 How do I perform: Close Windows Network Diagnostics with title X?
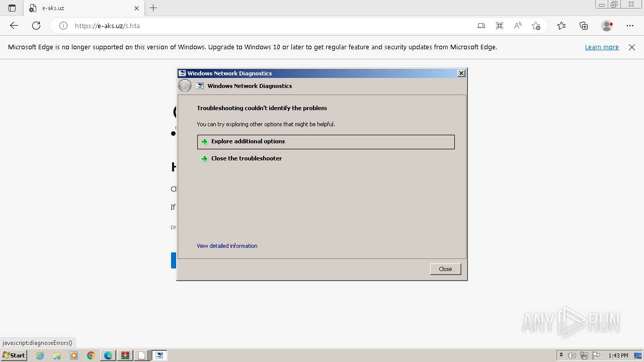(x=461, y=73)
